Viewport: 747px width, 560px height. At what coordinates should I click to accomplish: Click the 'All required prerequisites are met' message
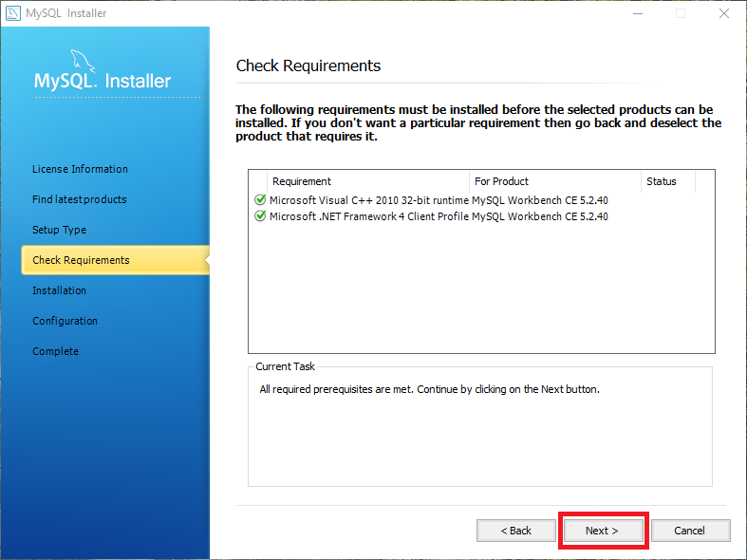coord(429,389)
